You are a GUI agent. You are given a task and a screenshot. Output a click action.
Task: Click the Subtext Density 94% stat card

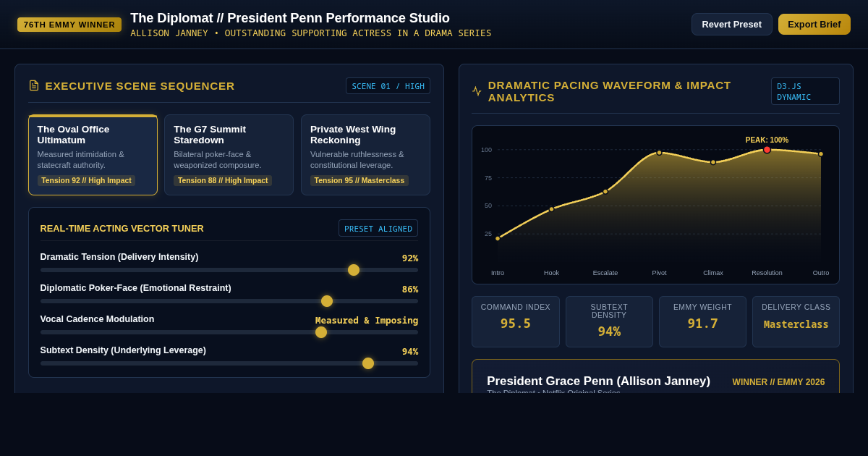pyautogui.click(x=609, y=321)
